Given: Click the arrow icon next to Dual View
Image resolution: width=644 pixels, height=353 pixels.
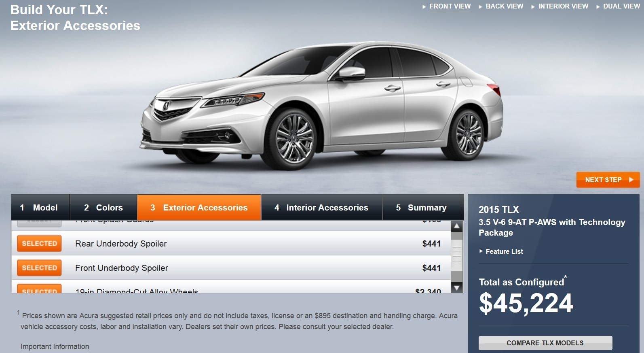Looking at the screenshot, I should pos(598,7).
